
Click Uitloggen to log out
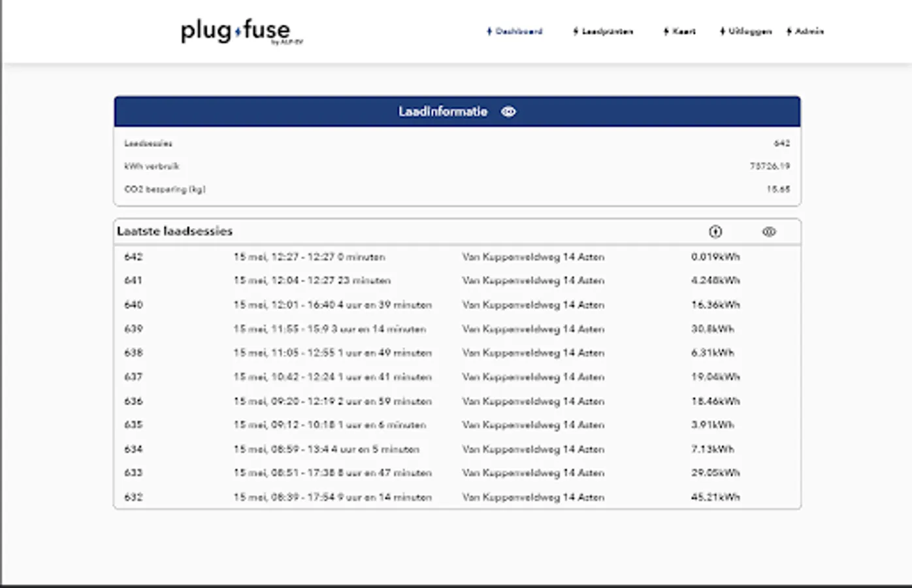(745, 31)
